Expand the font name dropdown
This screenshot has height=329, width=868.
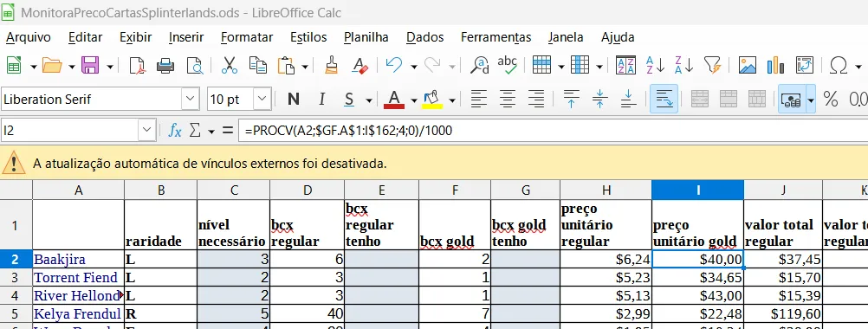(x=191, y=100)
